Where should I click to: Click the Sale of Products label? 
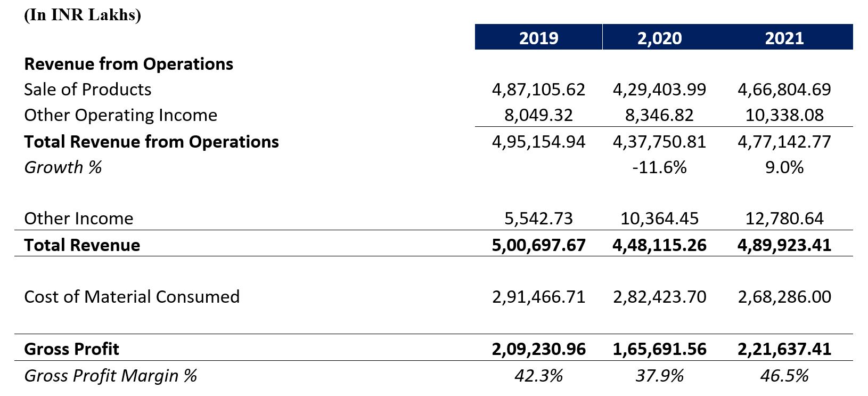pyautogui.click(x=87, y=90)
